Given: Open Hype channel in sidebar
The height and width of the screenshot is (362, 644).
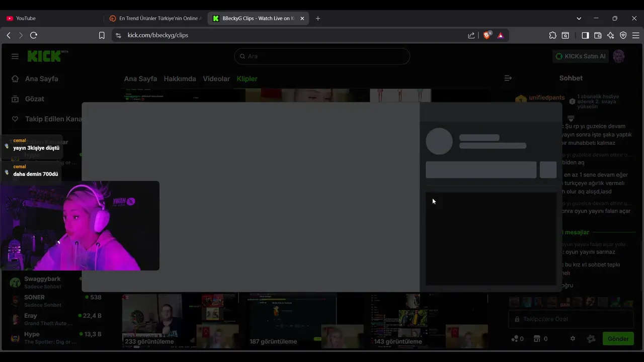Looking at the screenshot, I should click(55, 338).
